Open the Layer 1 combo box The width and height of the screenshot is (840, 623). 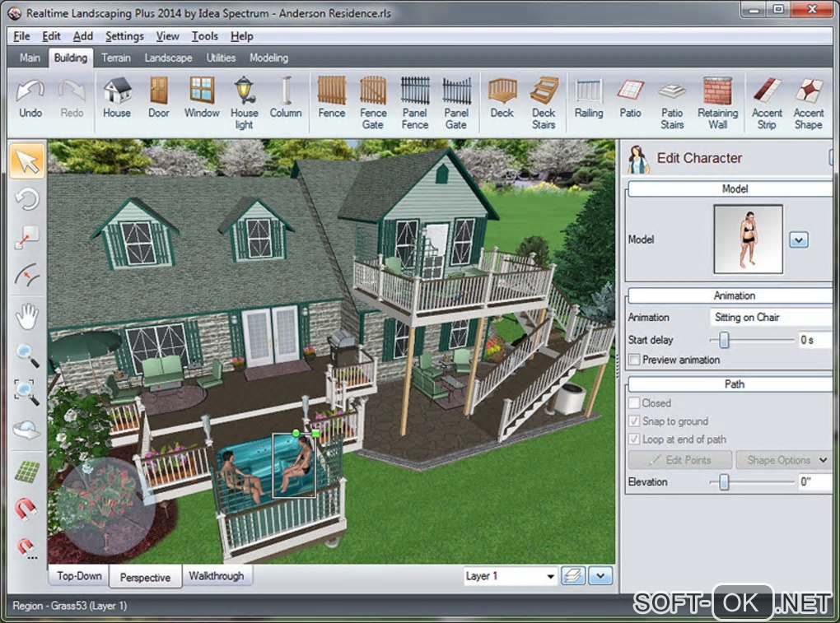click(x=510, y=576)
